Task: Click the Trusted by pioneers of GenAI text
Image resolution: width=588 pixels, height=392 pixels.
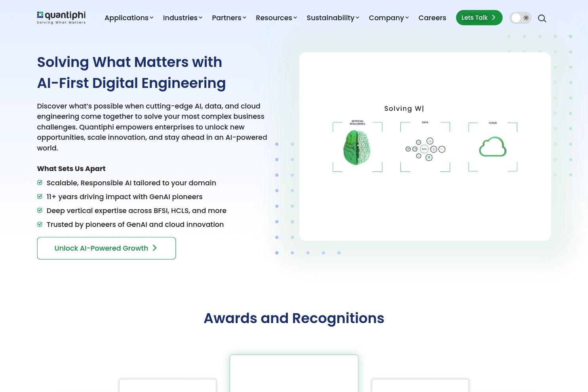Action: [x=135, y=225]
